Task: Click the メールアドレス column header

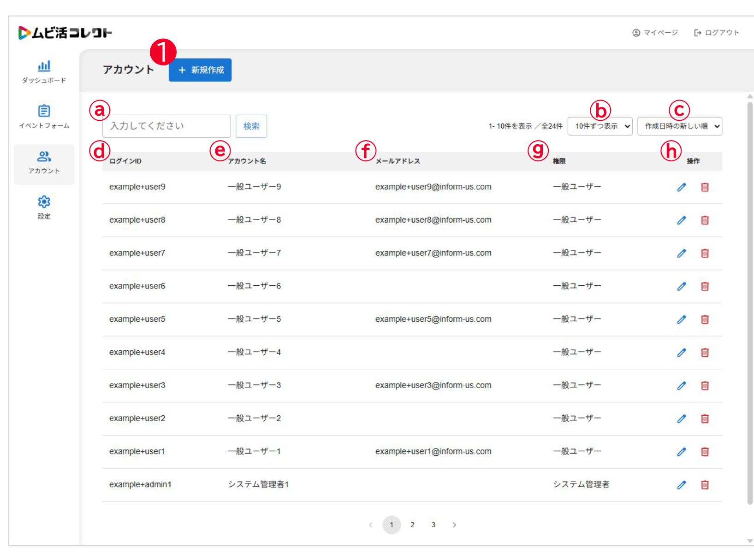Action: (x=398, y=161)
